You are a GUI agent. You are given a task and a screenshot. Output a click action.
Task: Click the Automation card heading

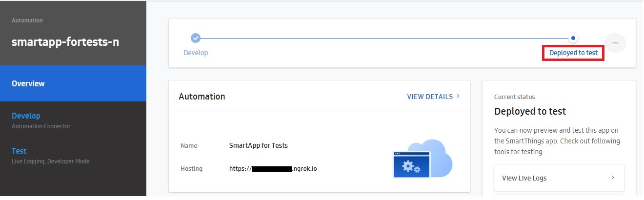(x=202, y=97)
